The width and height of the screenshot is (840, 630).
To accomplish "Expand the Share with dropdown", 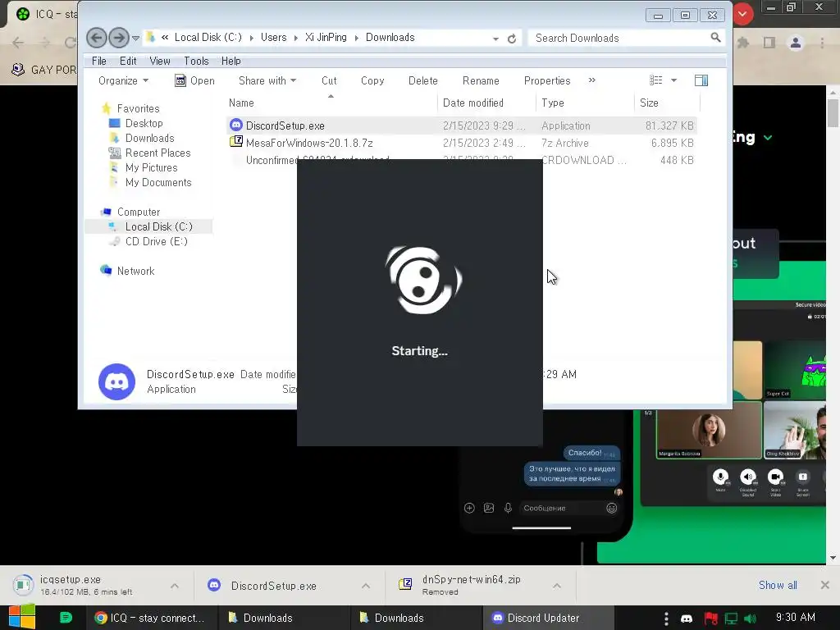I will [267, 81].
